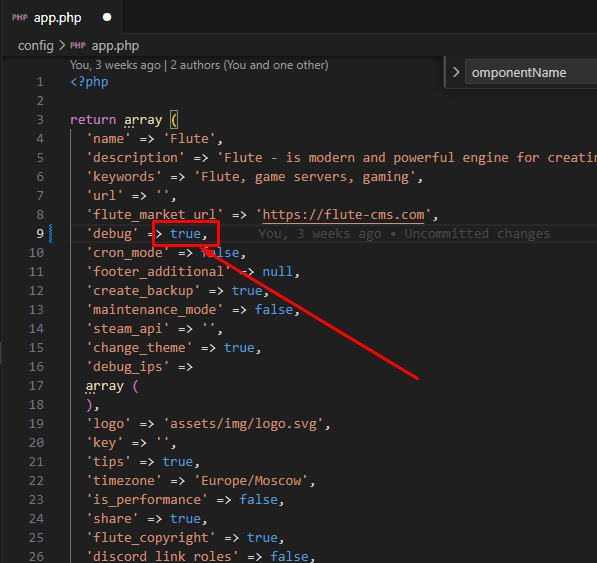Click the null value on line 11

278,272
